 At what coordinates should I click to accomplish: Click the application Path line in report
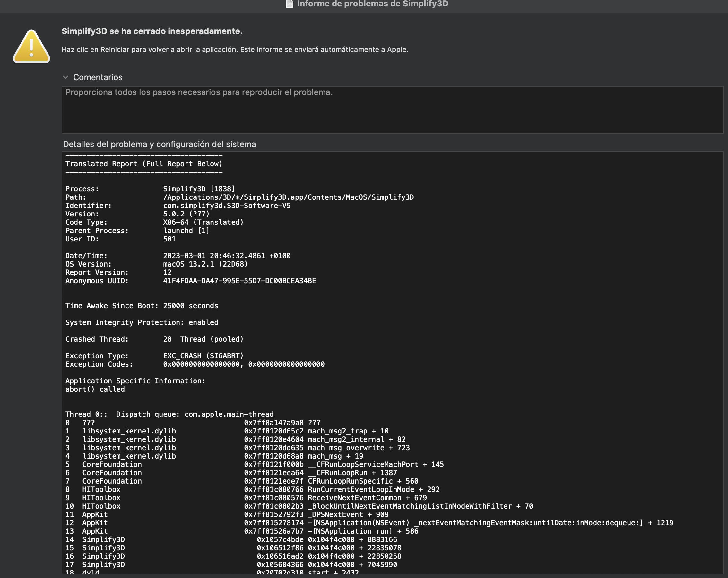239,197
